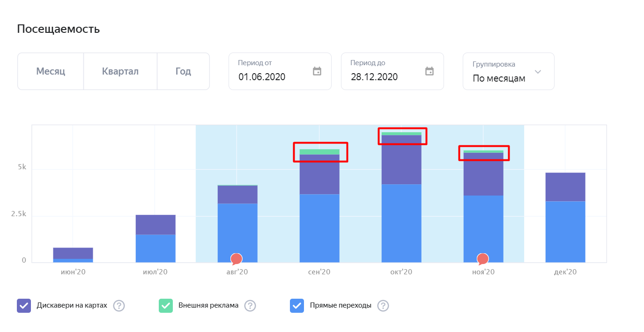Choose the "Год" period tab
The height and width of the screenshot is (332, 644).
tap(183, 71)
